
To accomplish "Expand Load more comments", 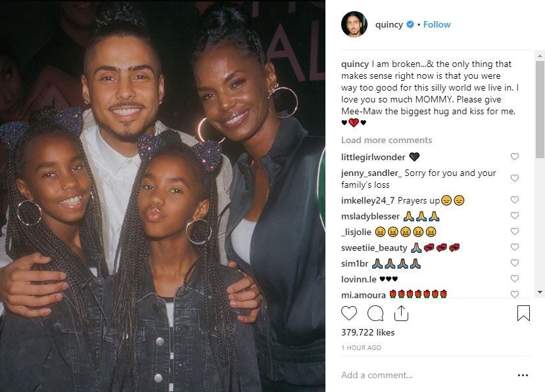I will tap(387, 140).
